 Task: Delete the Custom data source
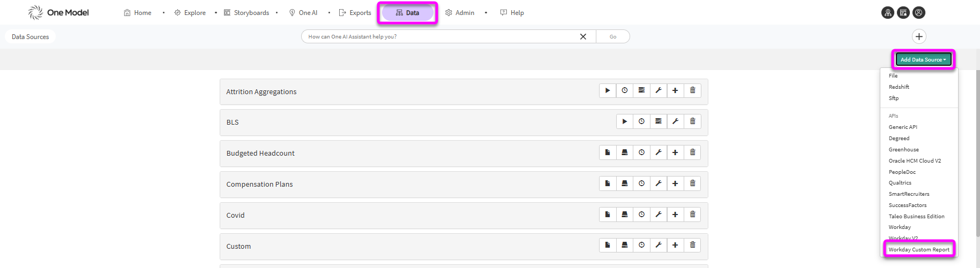[x=692, y=245]
